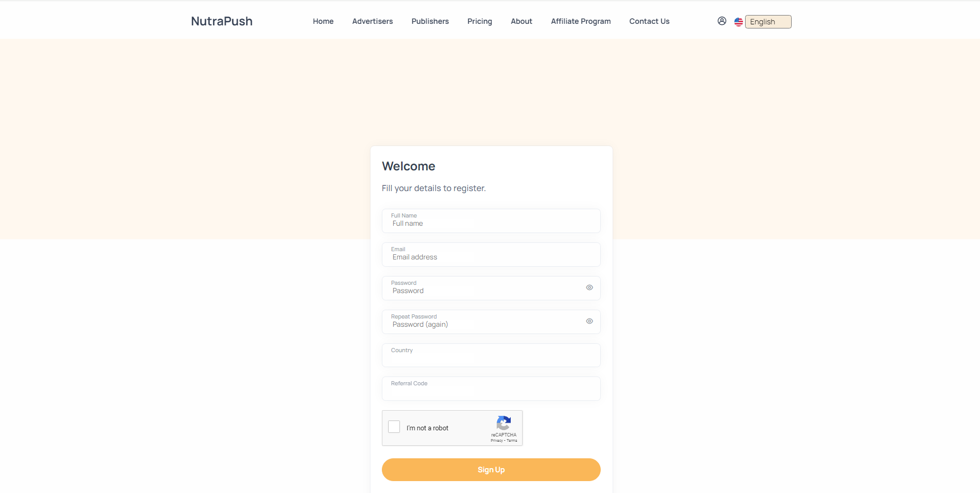View the Pricing page

479,21
